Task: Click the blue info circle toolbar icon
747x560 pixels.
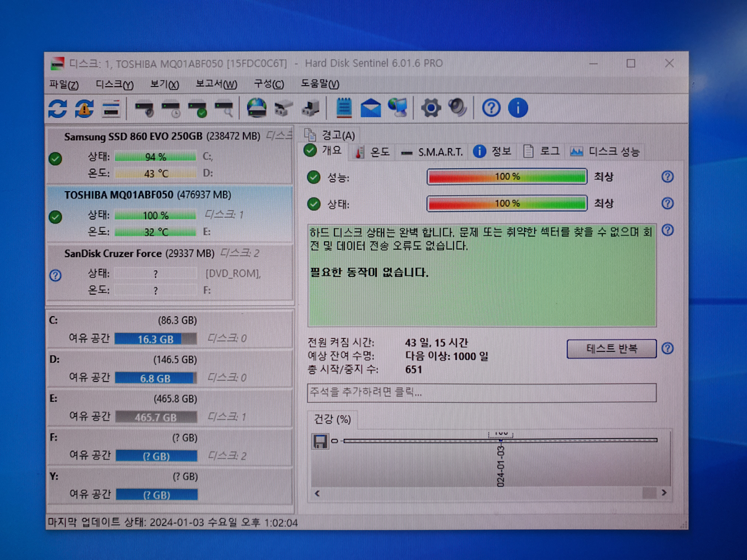Action: 518,108
